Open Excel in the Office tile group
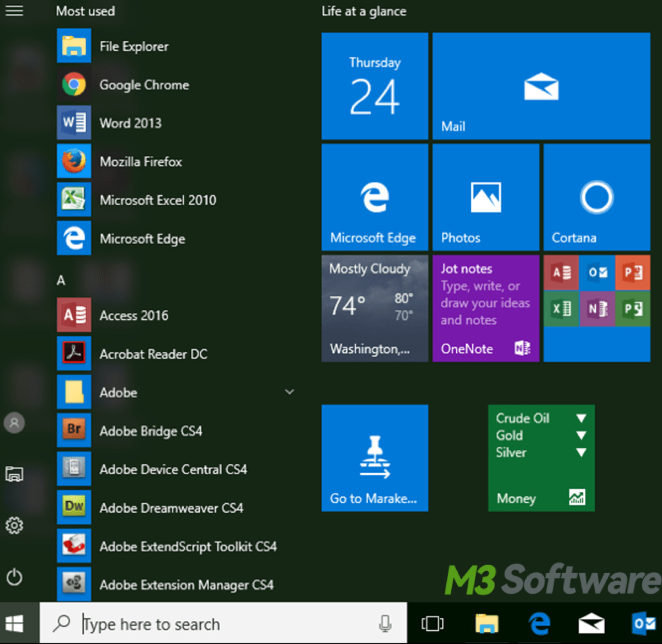Viewport: 662px width, 644px height. (561, 309)
